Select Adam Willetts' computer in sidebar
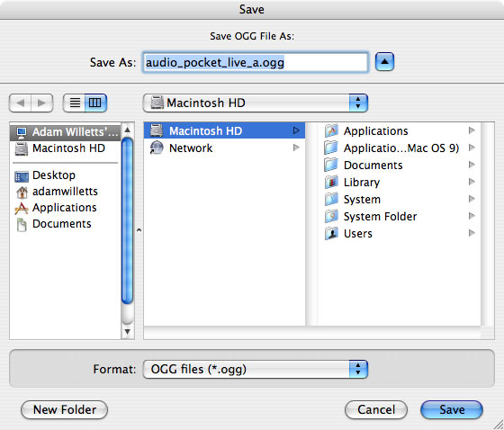The height and width of the screenshot is (430, 504). point(65,131)
